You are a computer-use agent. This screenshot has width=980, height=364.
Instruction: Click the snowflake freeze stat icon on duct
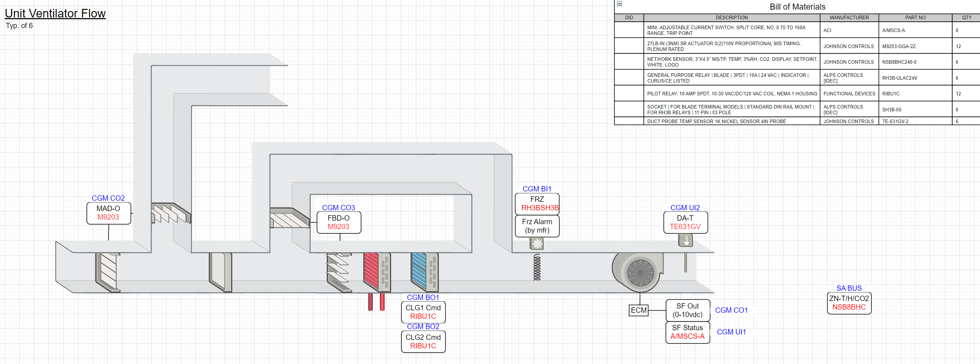pos(536,243)
